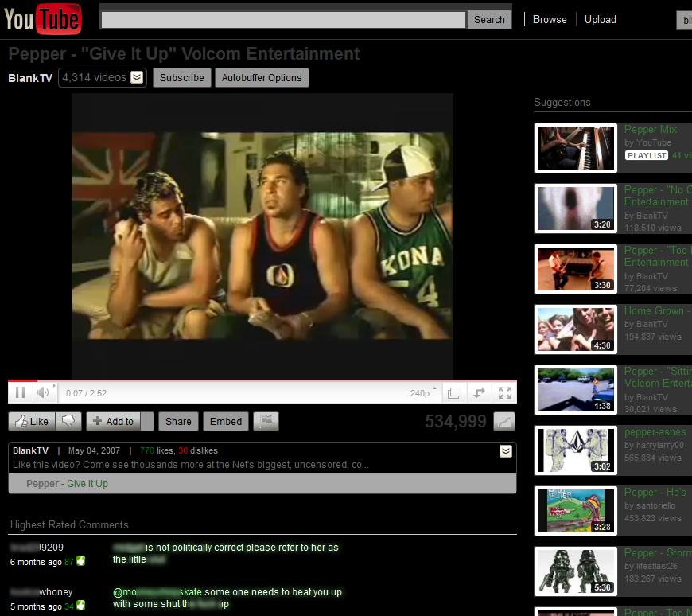Image resolution: width=692 pixels, height=616 pixels.
Task: Like this video
Action: coord(32,422)
